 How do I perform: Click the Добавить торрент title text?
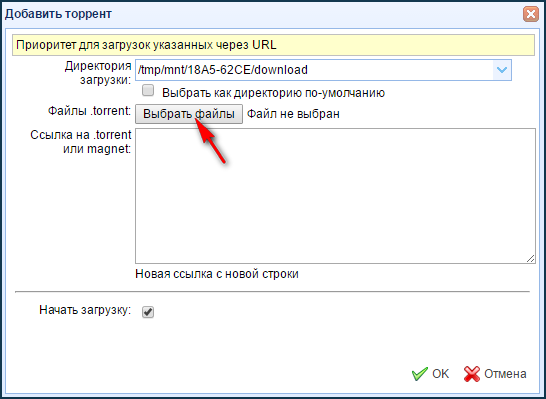58,14
